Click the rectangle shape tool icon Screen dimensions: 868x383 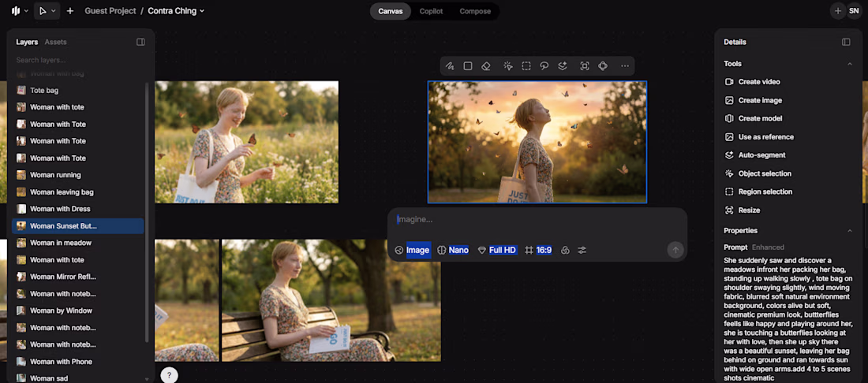tap(468, 66)
